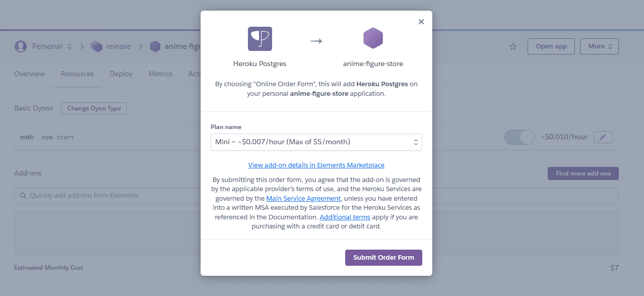
Task: Switch to the Metrics tab
Action: click(x=160, y=74)
